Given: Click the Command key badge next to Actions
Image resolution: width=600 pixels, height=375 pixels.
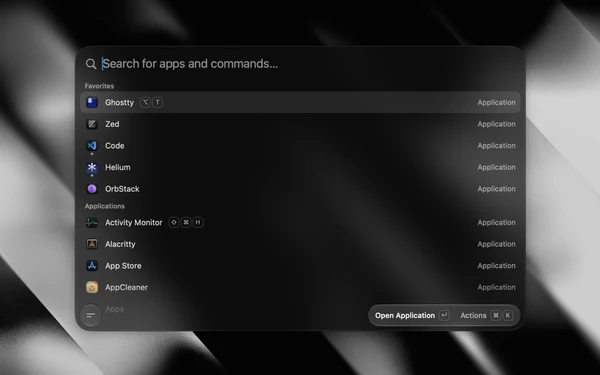Looking at the screenshot, I should pos(496,315).
